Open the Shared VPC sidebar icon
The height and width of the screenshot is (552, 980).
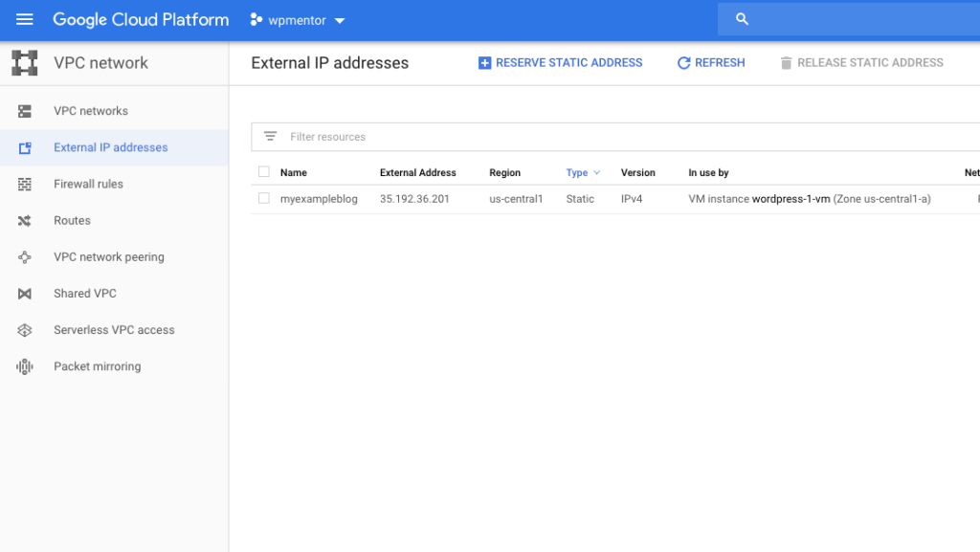pos(24,293)
